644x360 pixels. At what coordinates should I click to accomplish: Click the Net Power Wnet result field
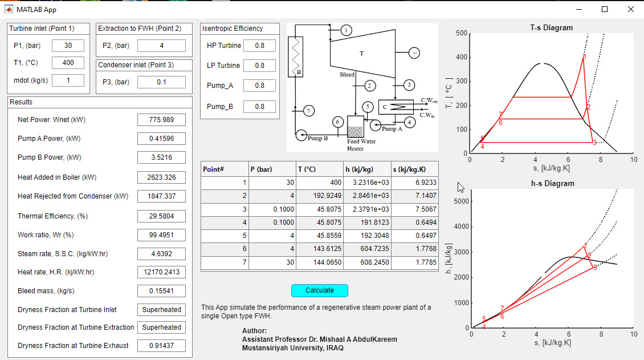coord(161,120)
